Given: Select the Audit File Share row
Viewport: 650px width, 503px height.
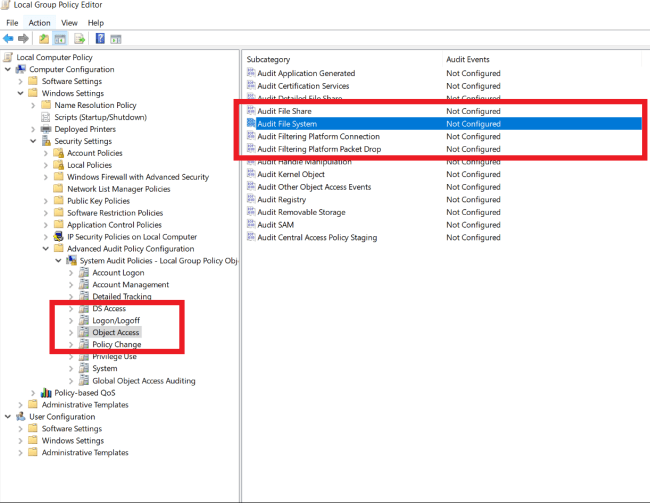Looking at the screenshot, I should coord(443,111).
